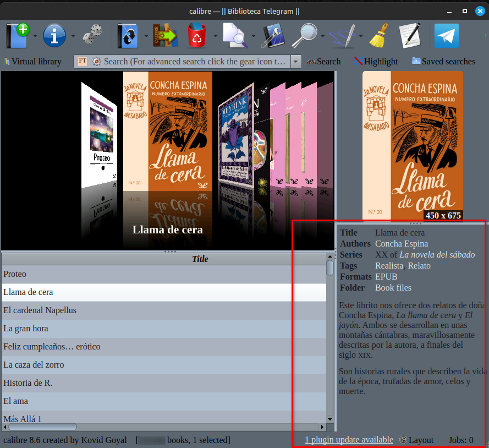This screenshot has height=448, width=489.
Task: Click the book list scroll up arrow
Action: 330,256
